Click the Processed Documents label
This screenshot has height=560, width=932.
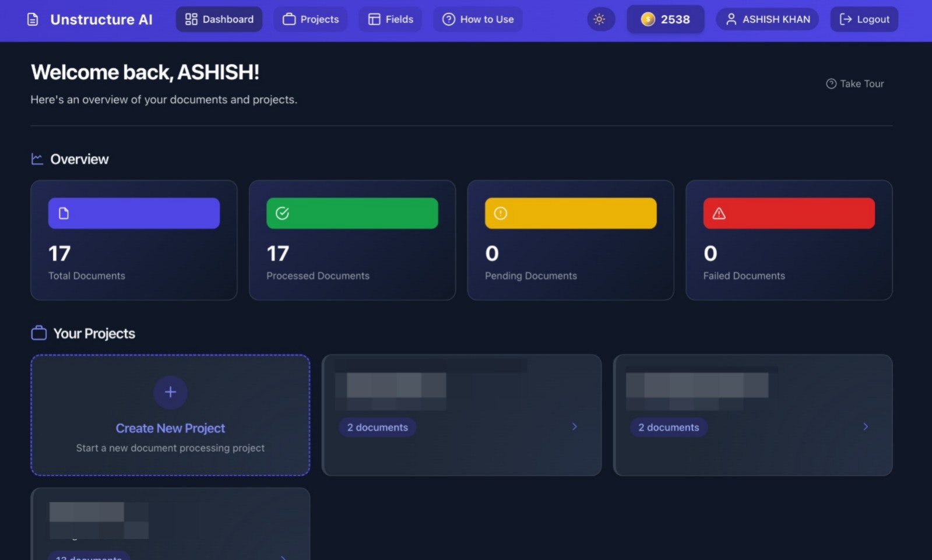point(318,276)
